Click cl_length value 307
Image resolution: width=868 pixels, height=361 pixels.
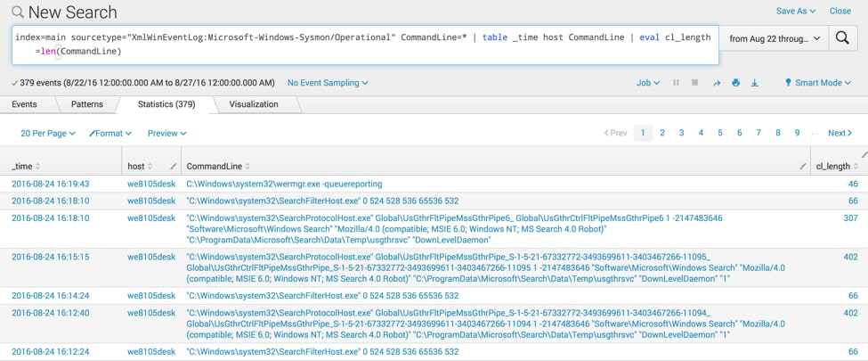pyautogui.click(x=851, y=217)
